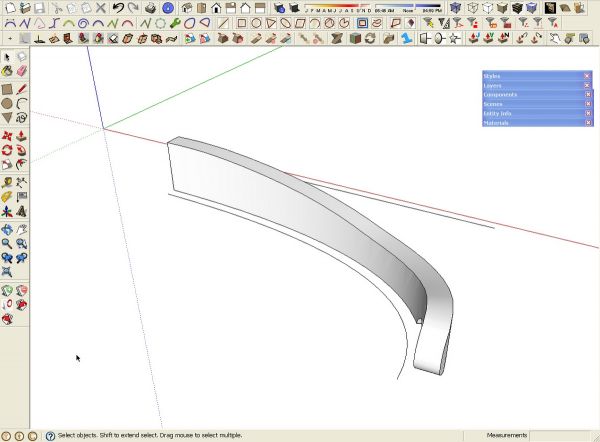Expand the Layers panel
Viewport: 600px width, 442px height.
point(533,85)
